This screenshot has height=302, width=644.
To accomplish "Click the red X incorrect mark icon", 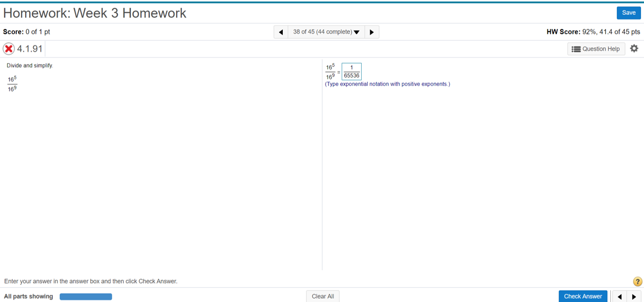I will [9, 49].
